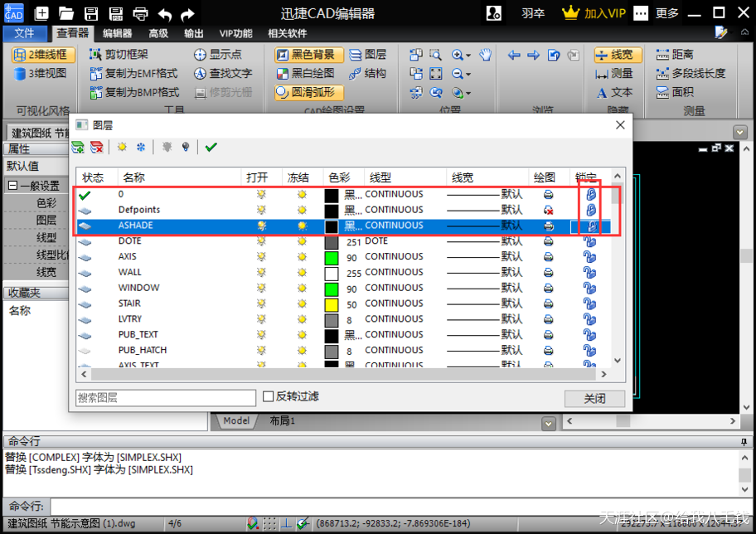Switch to the 布局1 layout tab
This screenshot has width=756, height=534.
tap(282, 421)
